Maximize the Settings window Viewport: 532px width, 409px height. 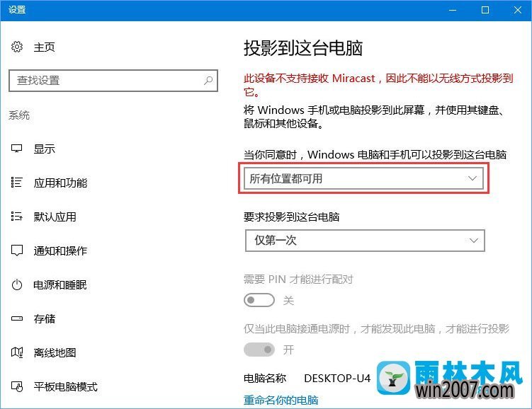[x=485, y=10]
